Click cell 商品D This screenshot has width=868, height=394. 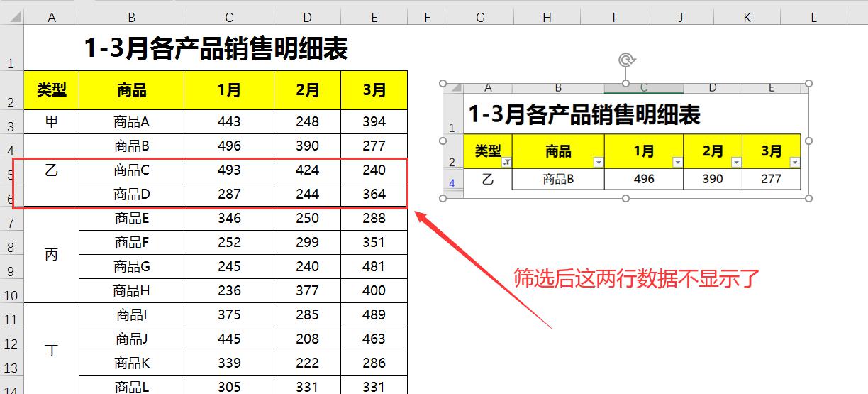coord(132,195)
